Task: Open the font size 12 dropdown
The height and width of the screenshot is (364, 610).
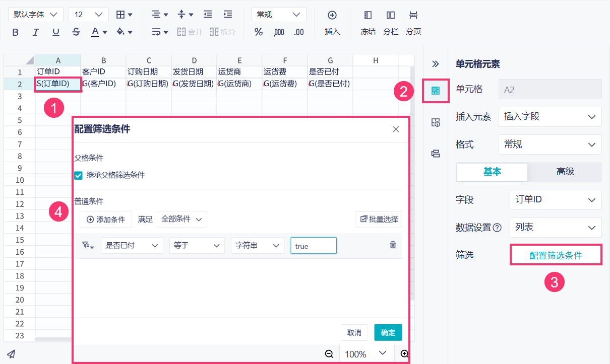Action: pyautogui.click(x=89, y=15)
